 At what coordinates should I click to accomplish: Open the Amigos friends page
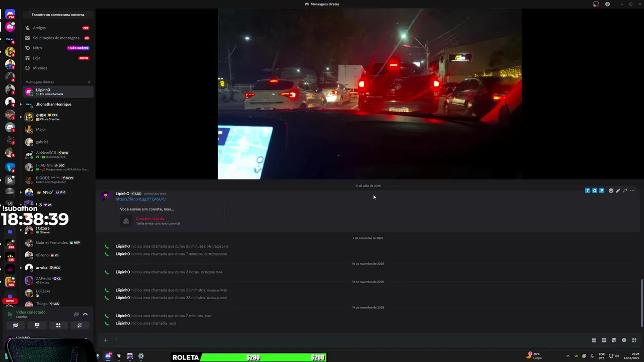pyautogui.click(x=58, y=28)
